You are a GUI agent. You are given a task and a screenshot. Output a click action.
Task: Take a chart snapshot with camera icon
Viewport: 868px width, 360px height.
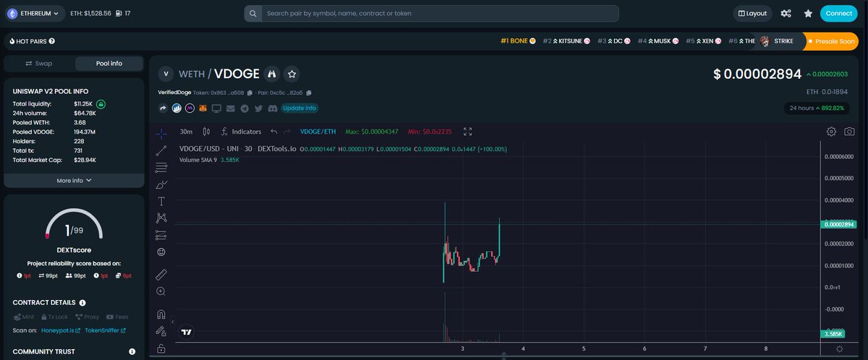click(849, 132)
